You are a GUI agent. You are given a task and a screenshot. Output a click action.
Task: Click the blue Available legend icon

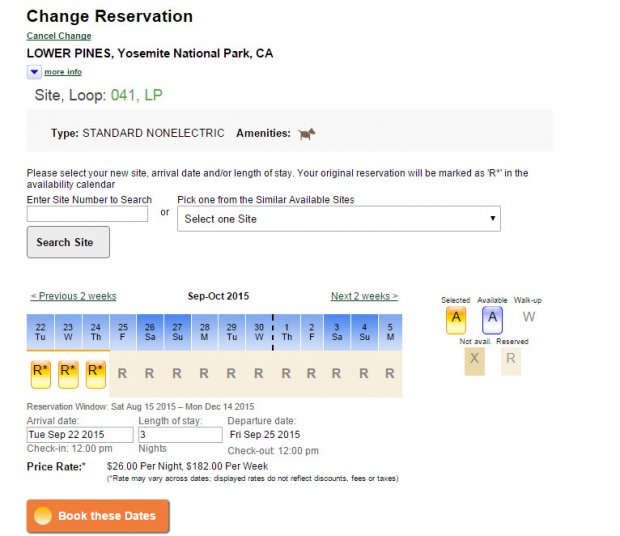tap(492, 320)
